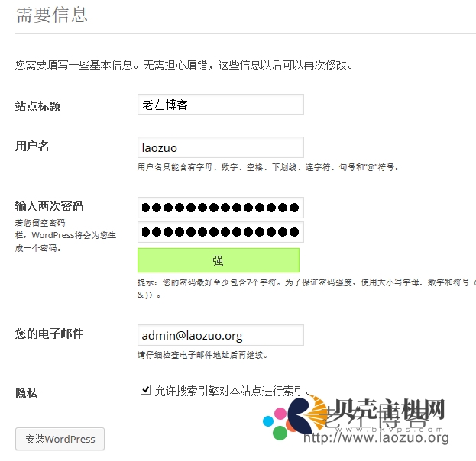Click into the username field with laozuo
Screen dimensions: 476x461
point(221,147)
